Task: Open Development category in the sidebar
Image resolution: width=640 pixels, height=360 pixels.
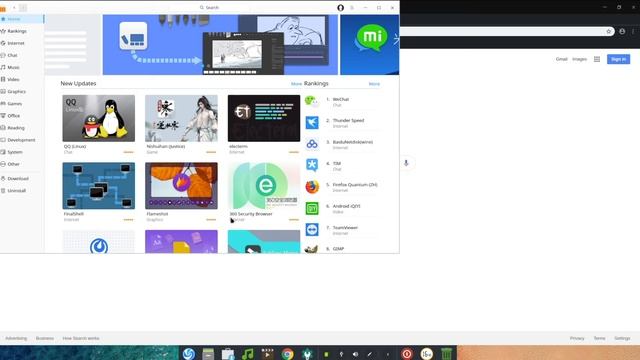Action: [22, 140]
